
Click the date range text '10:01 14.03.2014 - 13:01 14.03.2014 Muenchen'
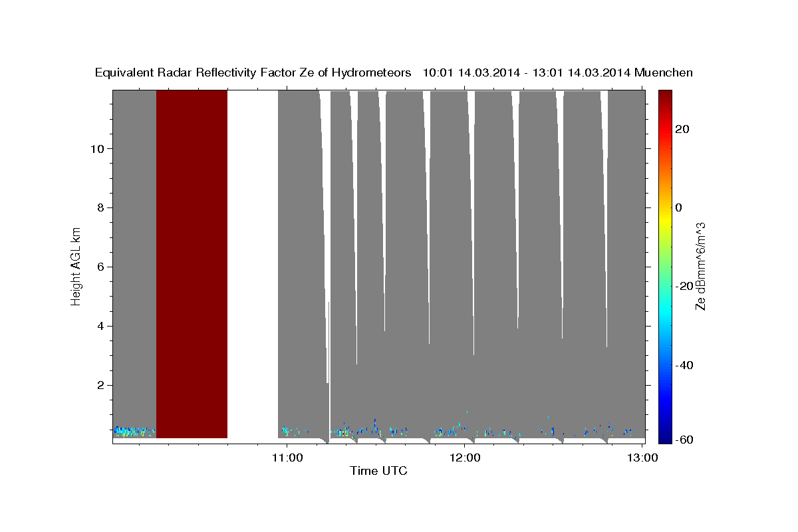[x=558, y=72]
